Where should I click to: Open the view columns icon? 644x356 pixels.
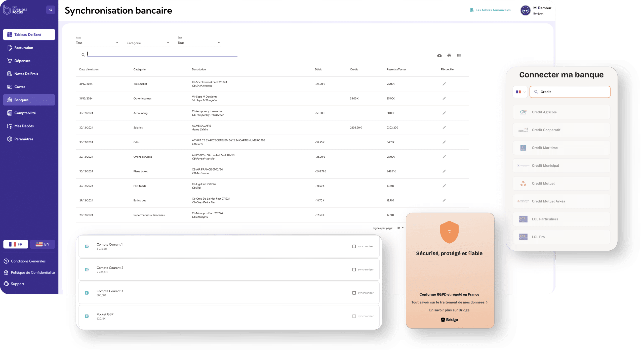[x=459, y=55]
